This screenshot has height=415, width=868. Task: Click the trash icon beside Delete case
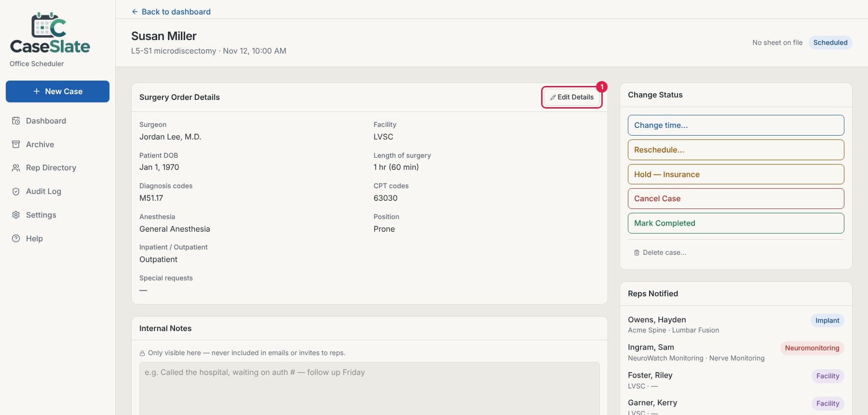click(x=637, y=252)
